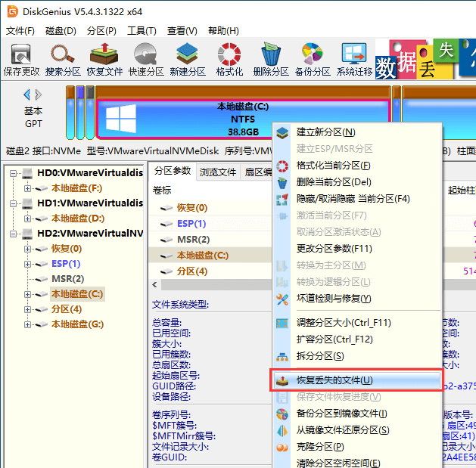476x468 pixels.
Task: Select the 本地磁盘(D:) item in the disk tree
Action: tap(77, 219)
